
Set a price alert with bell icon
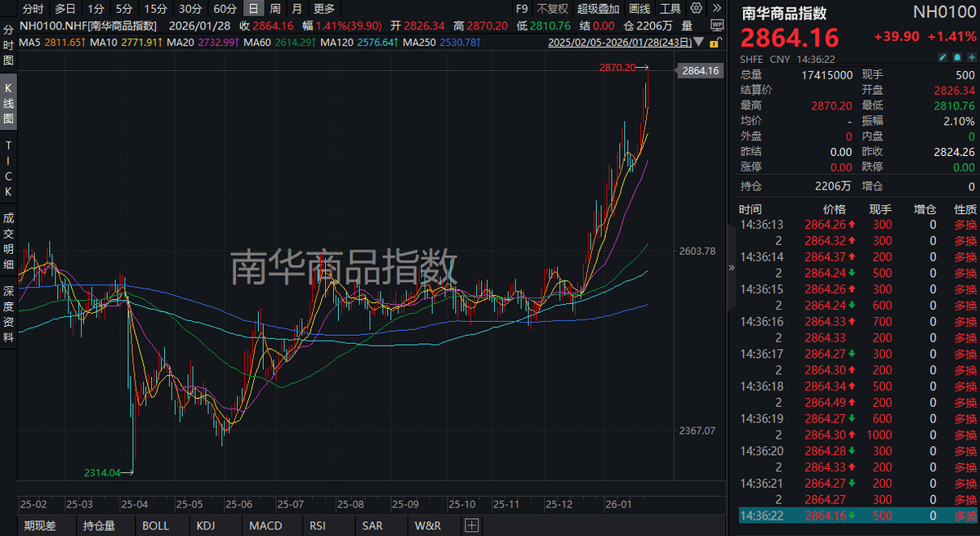click(x=955, y=57)
